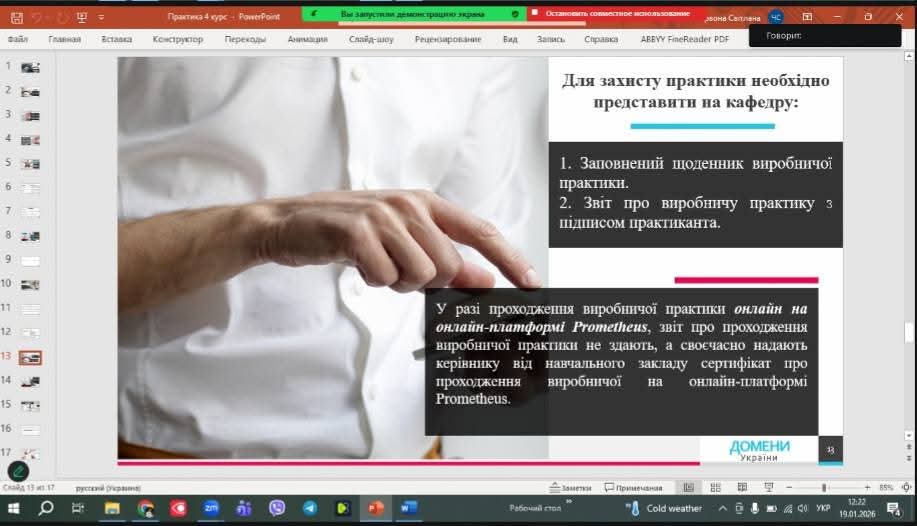Open Microsoft Teams from the taskbar
This screenshot has width=917, height=526.
(x=244, y=508)
